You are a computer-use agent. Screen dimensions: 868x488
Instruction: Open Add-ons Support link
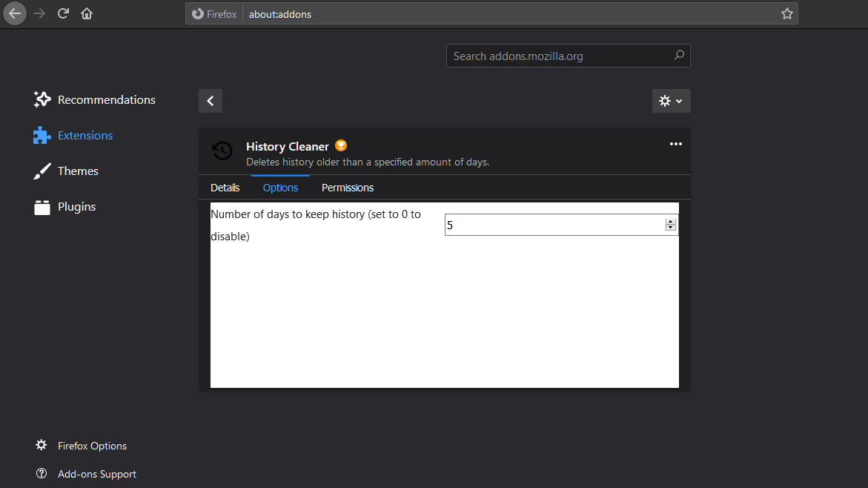click(86, 474)
